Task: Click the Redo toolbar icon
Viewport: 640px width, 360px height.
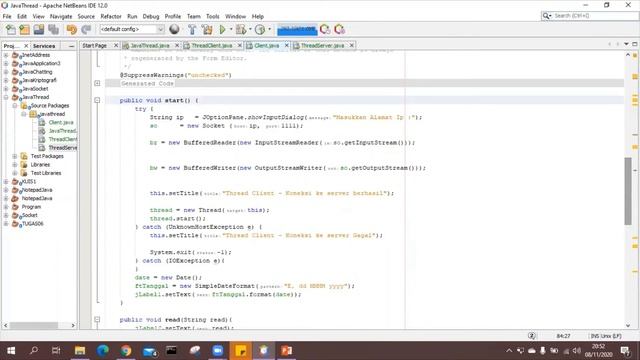Action: click(86, 29)
